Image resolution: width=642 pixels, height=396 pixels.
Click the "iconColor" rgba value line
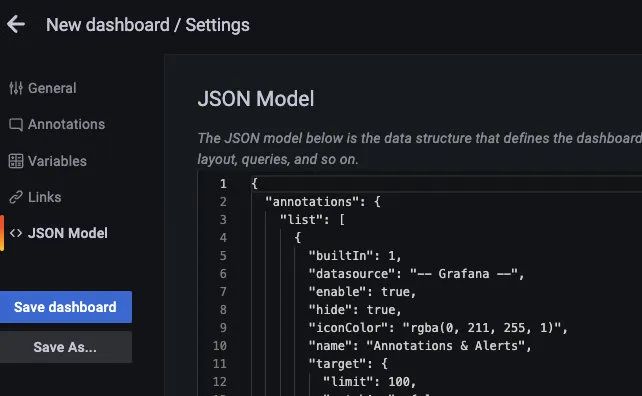click(438, 328)
